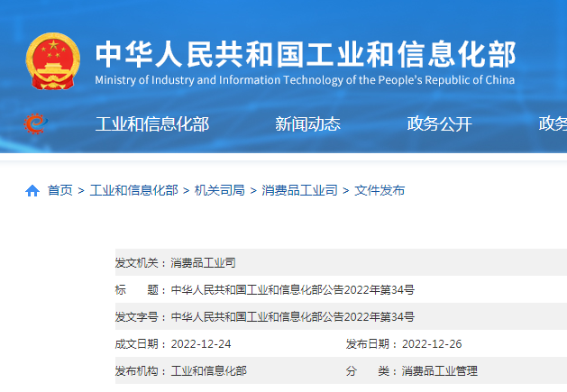
Task: Open 文件发布 breadcrumb link
Action: pyautogui.click(x=380, y=190)
